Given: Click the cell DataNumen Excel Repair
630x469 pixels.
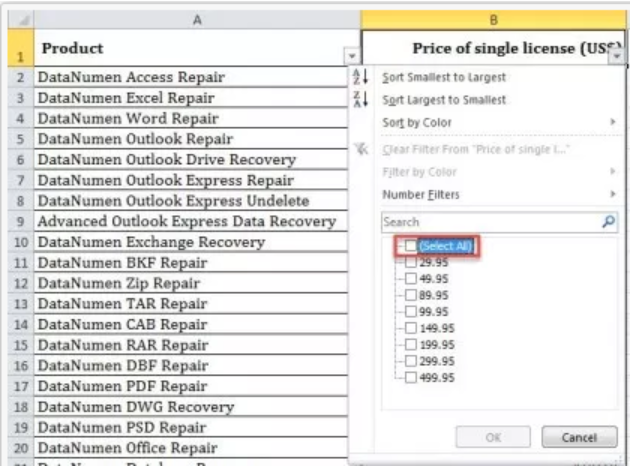Looking at the screenshot, I should click(191, 97).
